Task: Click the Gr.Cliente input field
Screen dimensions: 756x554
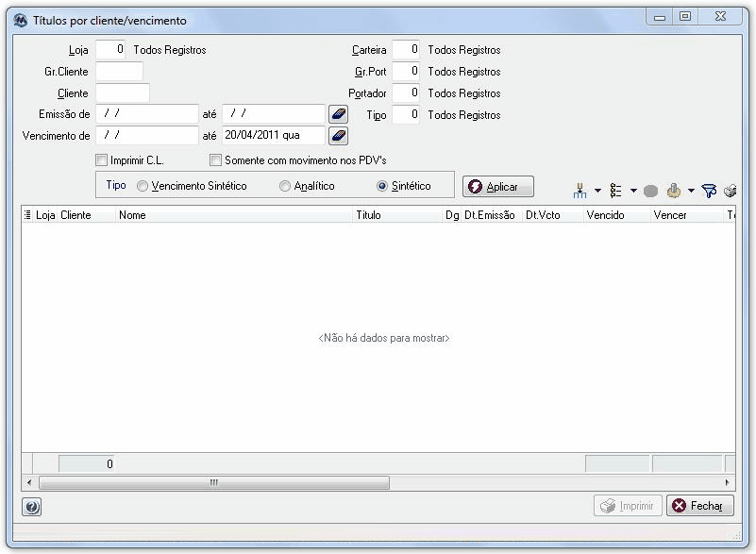Action: tap(119, 72)
